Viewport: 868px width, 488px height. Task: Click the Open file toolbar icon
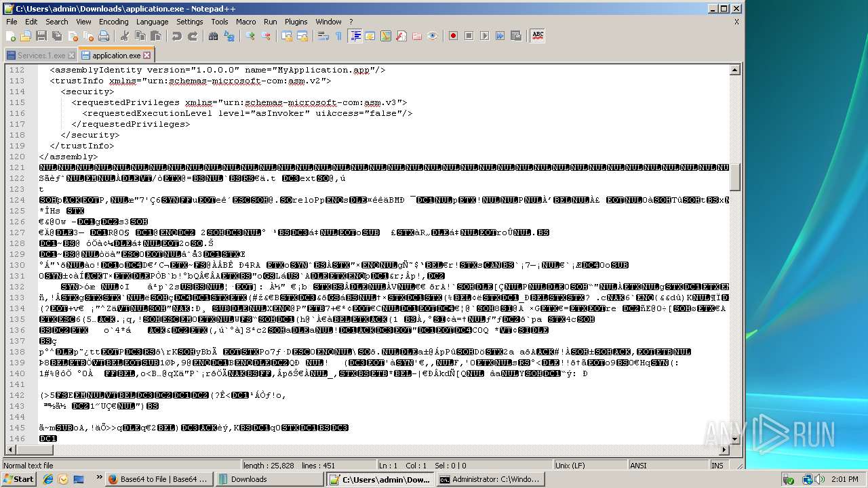[26, 36]
